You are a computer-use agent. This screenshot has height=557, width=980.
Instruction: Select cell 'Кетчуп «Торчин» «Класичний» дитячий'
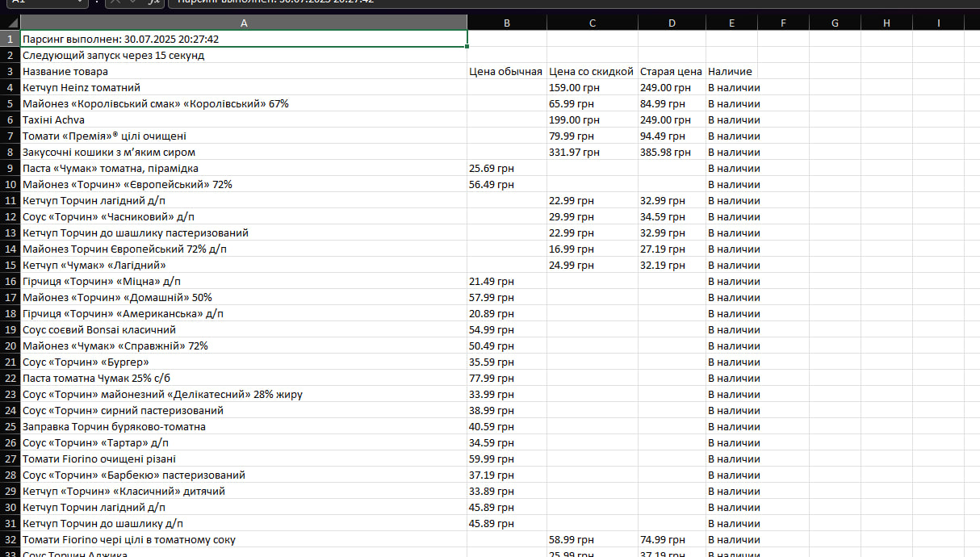tap(244, 491)
